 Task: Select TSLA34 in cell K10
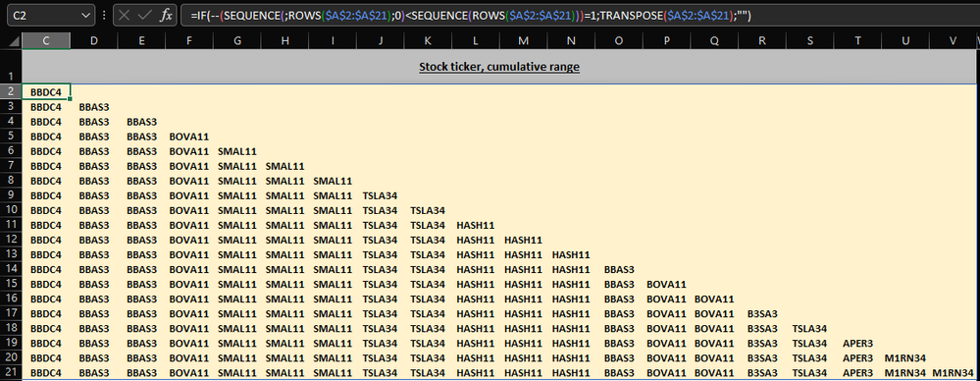[x=428, y=210]
